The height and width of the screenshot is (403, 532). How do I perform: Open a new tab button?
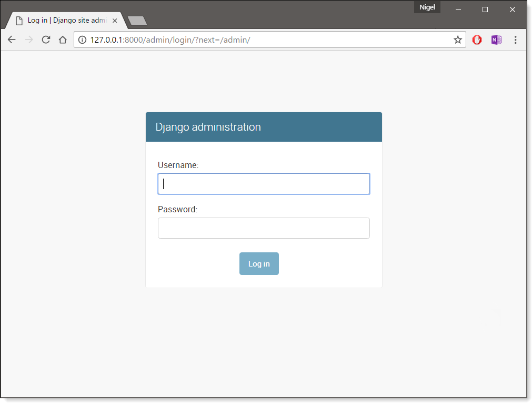137,21
